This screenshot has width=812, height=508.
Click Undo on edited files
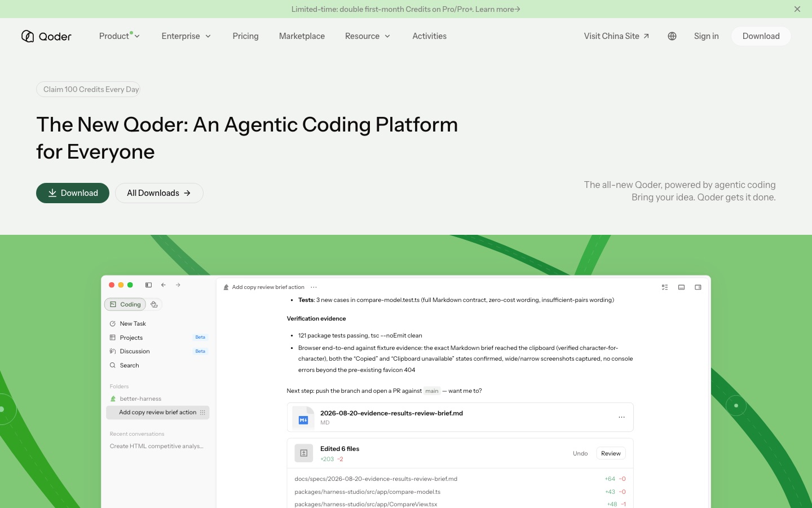pos(580,453)
